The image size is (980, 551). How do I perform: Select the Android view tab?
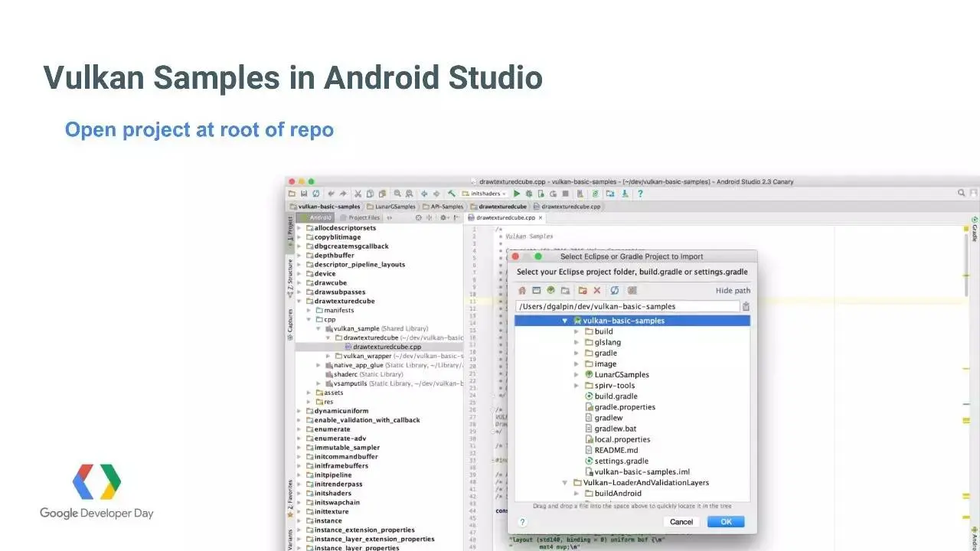[315, 218]
